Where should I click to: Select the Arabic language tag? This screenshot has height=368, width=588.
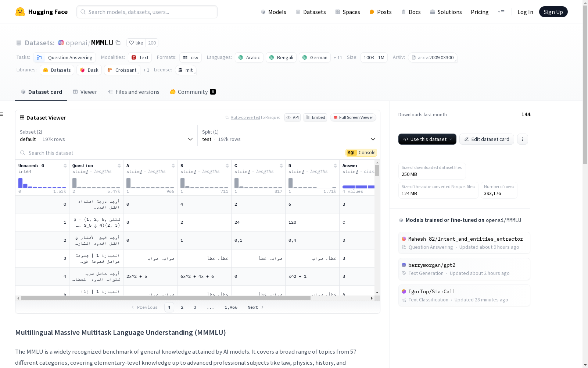tap(249, 57)
